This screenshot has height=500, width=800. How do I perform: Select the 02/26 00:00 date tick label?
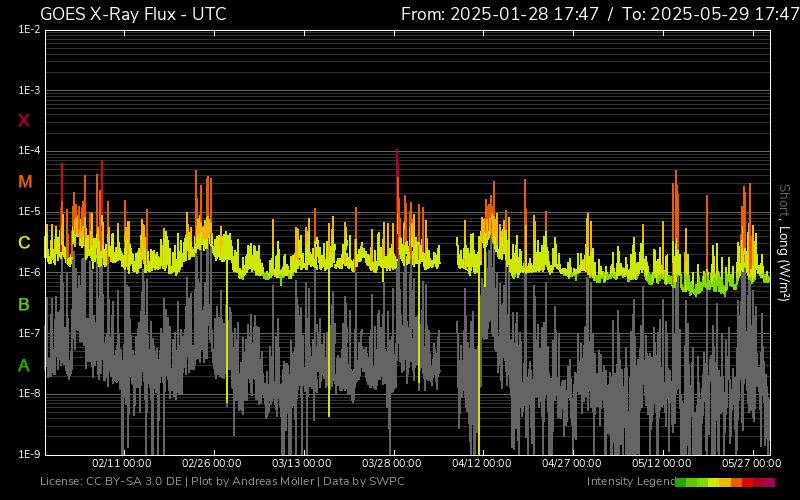(211, 464)
